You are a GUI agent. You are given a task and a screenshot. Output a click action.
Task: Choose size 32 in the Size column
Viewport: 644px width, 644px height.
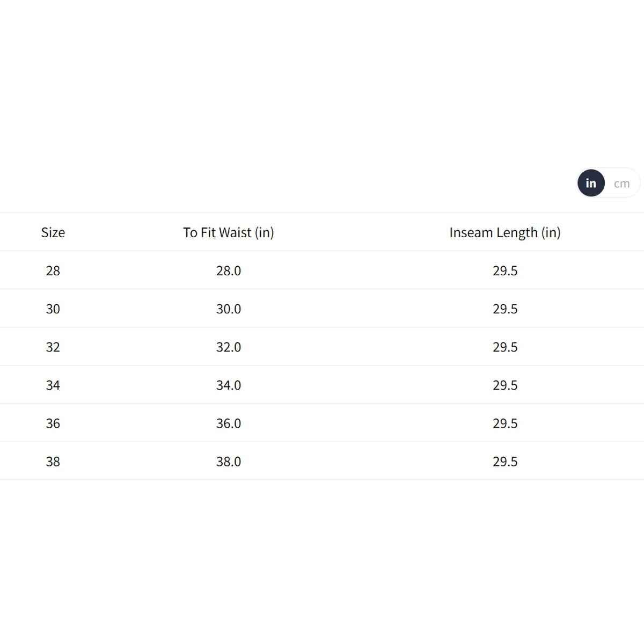53,347
